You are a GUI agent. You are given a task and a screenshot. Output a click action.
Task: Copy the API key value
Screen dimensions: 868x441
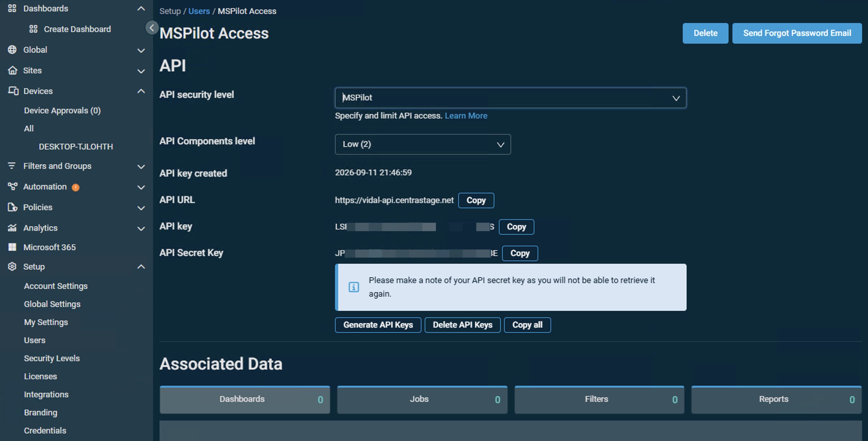[516, 227]
